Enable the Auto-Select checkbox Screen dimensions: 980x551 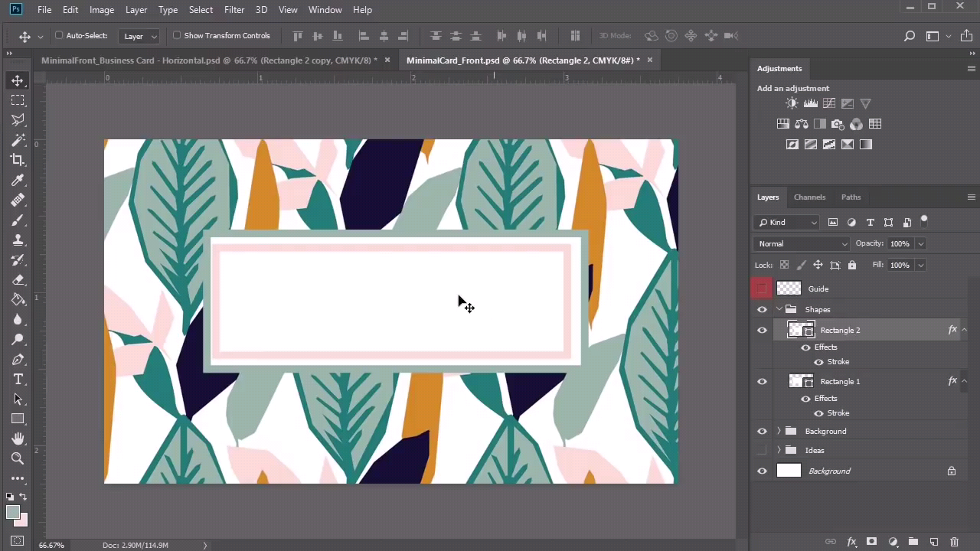pyautogui.click(x=59, y=35)
